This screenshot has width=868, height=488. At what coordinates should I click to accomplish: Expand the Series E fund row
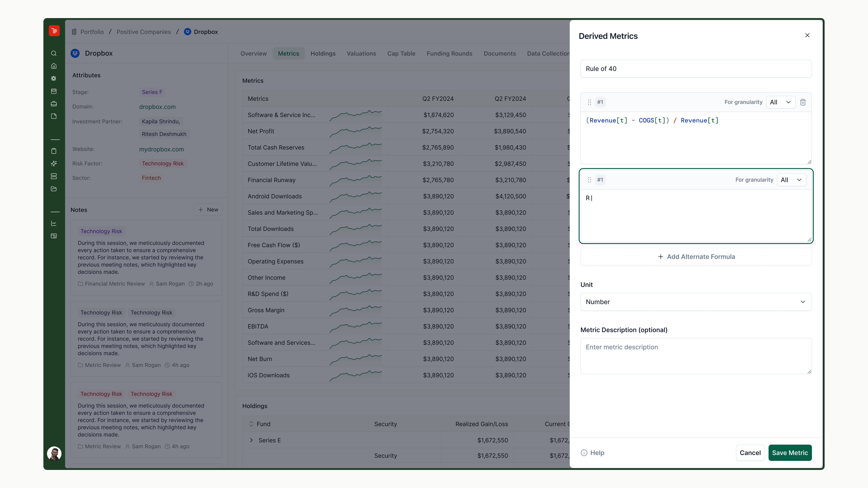tap(251, 440)
